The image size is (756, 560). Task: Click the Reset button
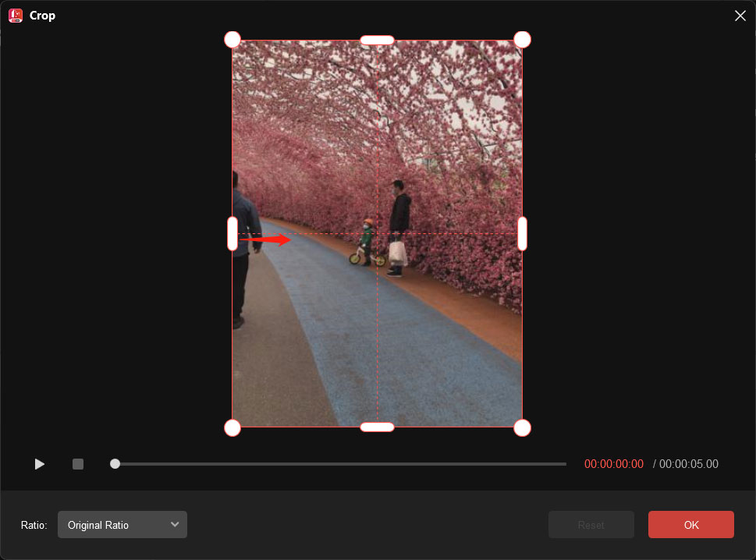tap(591, 525)
